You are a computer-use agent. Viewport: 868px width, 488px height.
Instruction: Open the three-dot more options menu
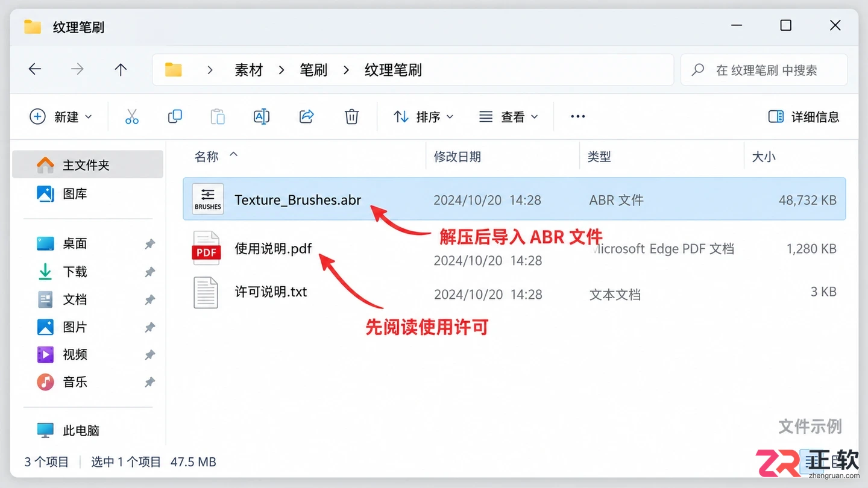[577, 117]
